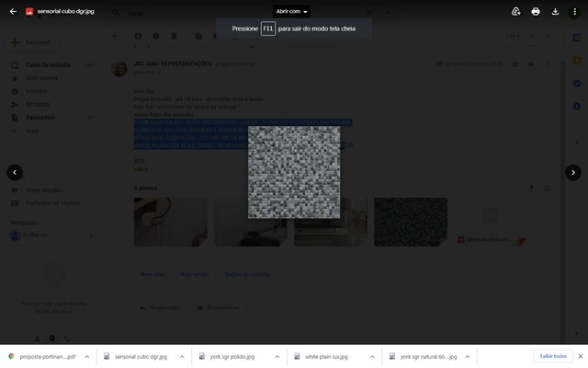Save all attachments to Drive icon

coord(548,188)
